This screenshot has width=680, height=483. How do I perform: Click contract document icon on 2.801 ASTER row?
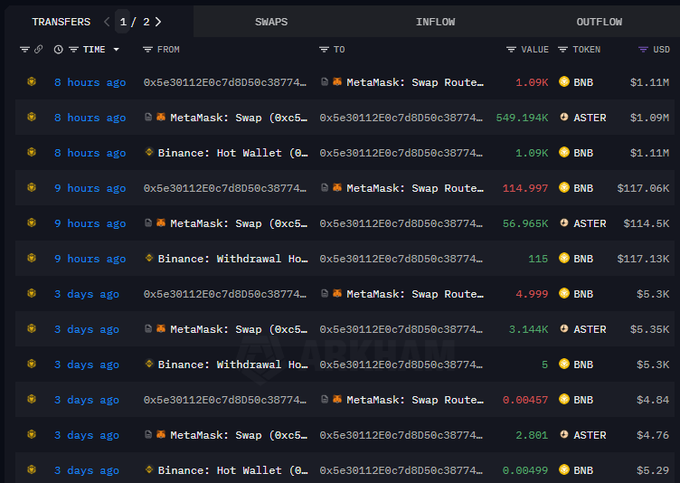(x=148, y=434)
